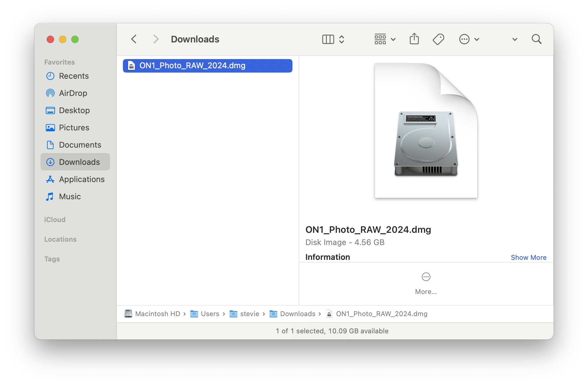588x385 pixels.
Task: Open the view mode up-down chevron
Action: [x=342, y=39]
